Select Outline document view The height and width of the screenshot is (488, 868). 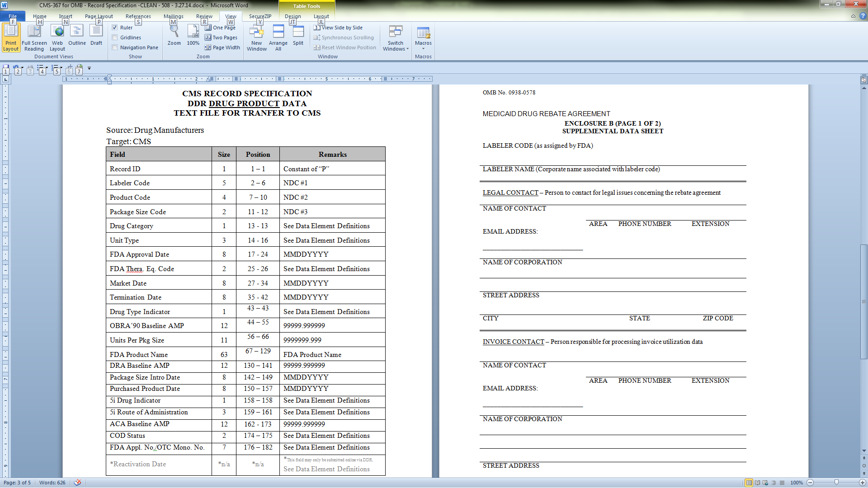pyautogui.click(x=77, y=36)
